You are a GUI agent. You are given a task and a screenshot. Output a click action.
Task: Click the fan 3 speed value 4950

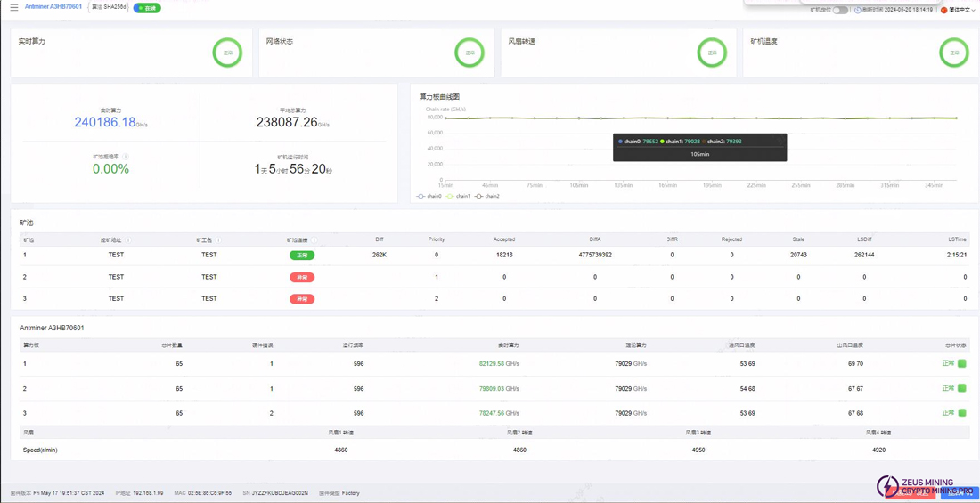coord(700,450)
